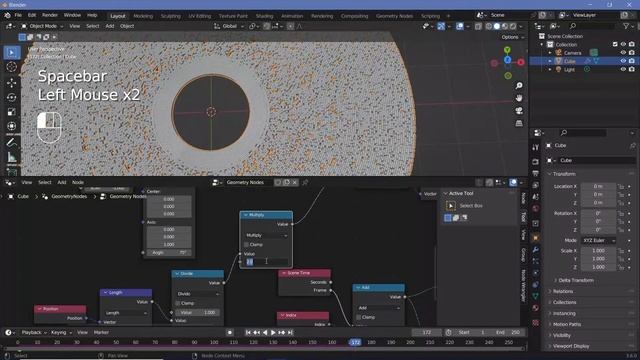
Task: Open the Render menu
Action: tap(50, 15)
